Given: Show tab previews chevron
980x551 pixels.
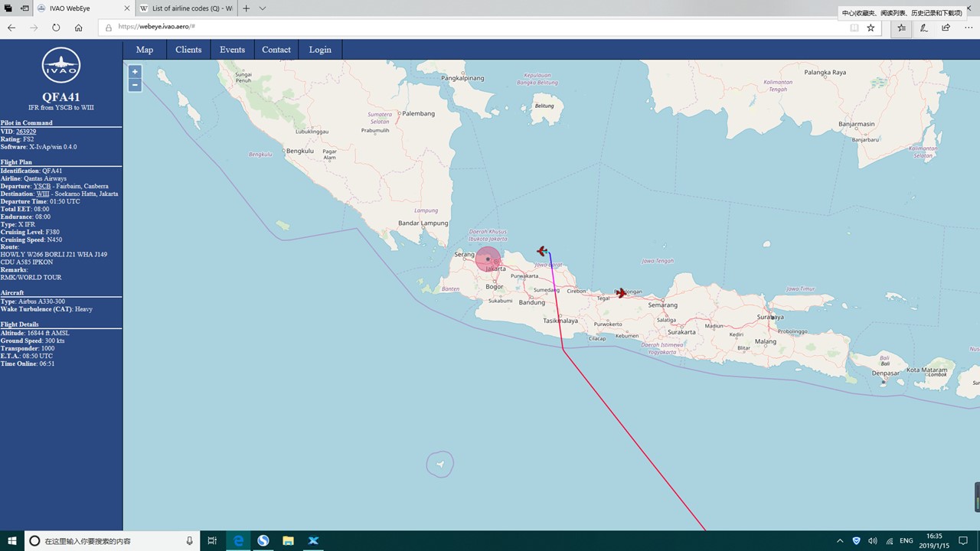Looking at the screenshot, I should point(263,8).
